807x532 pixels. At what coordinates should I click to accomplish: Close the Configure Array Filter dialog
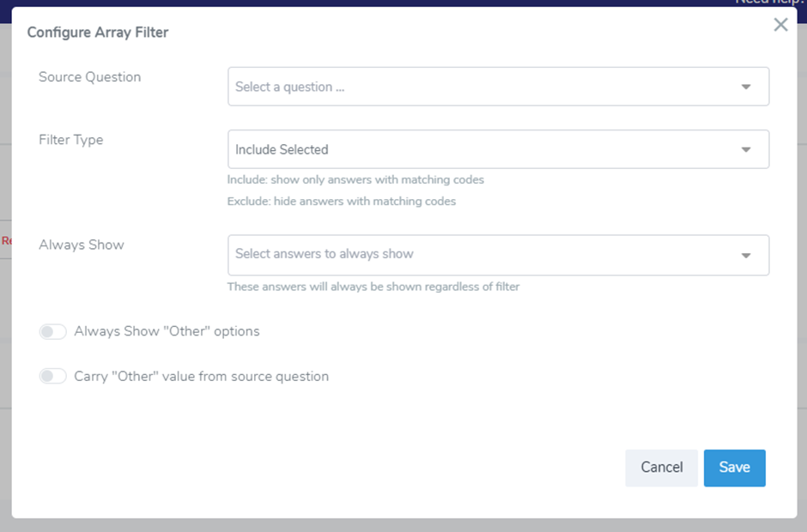(780, 25)
